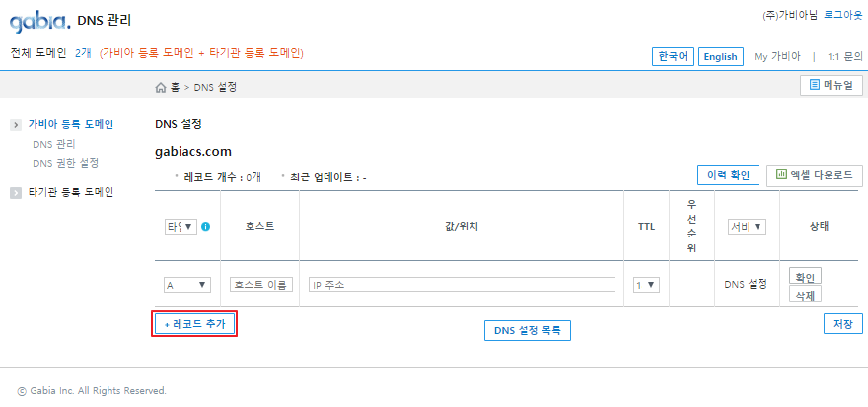Image resolution: width=868 pixels, height=407 pixels.
Task: Click the 저장 save button
Action: (x=842, y=324)
